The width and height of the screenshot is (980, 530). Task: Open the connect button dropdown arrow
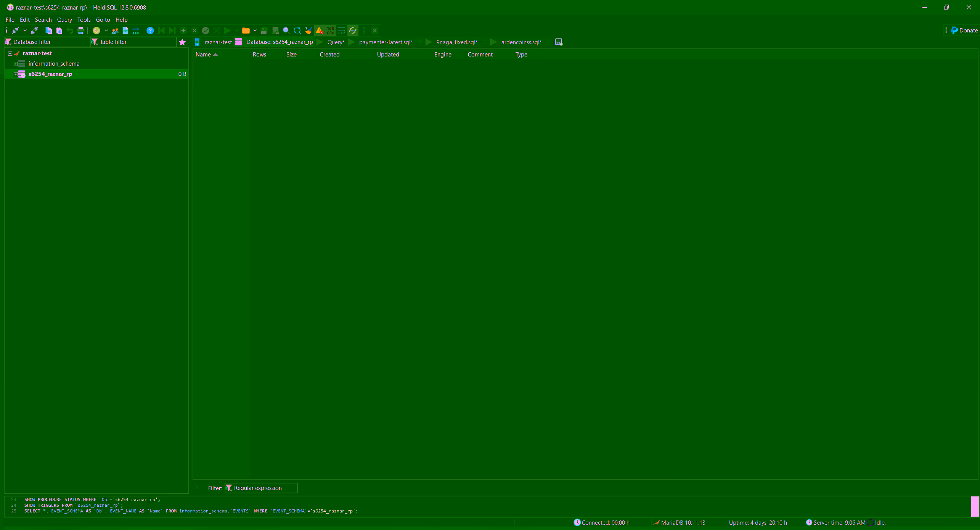(25, 31)
